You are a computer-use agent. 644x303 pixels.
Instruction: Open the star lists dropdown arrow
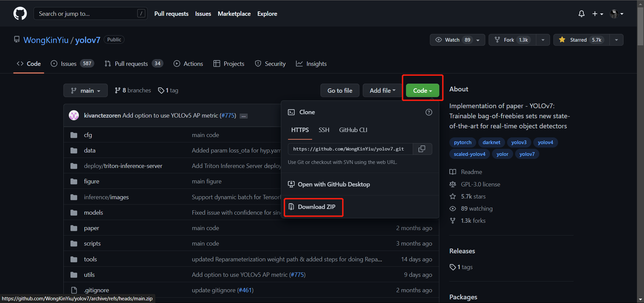coord(616,40)
